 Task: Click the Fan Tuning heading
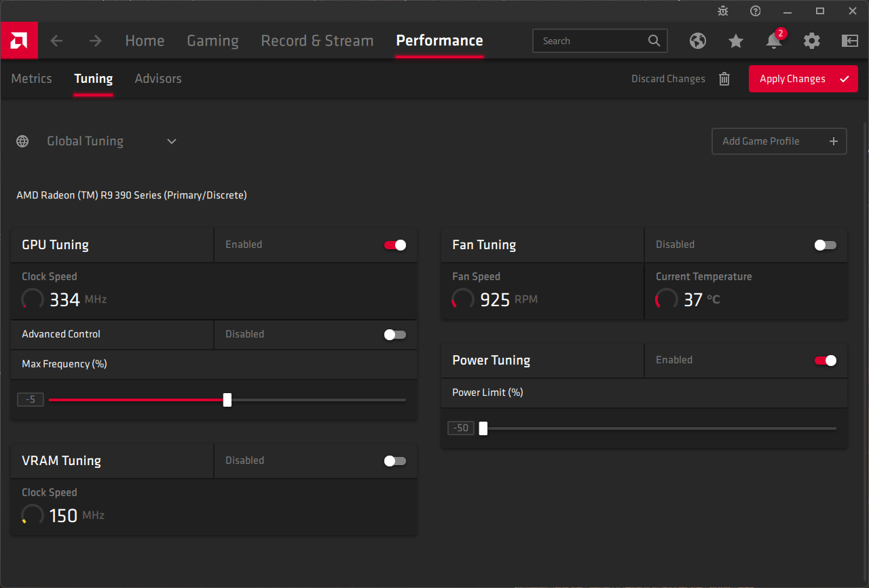(484, 245)
